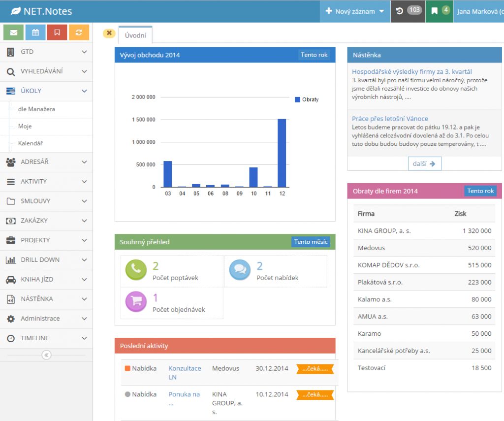The height and width of the screenshot is (421, 504).
Task: Click the orange square beside Nabídka Konzultace
Action: point(127,369)
